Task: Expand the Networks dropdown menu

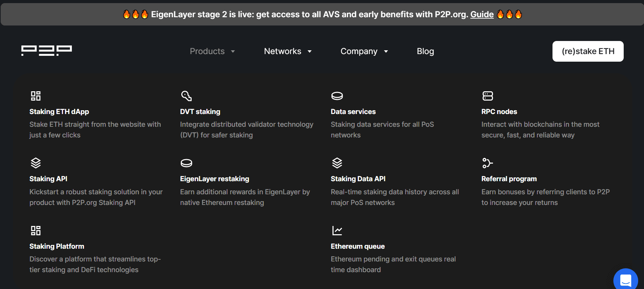Action: pos(288,51)
